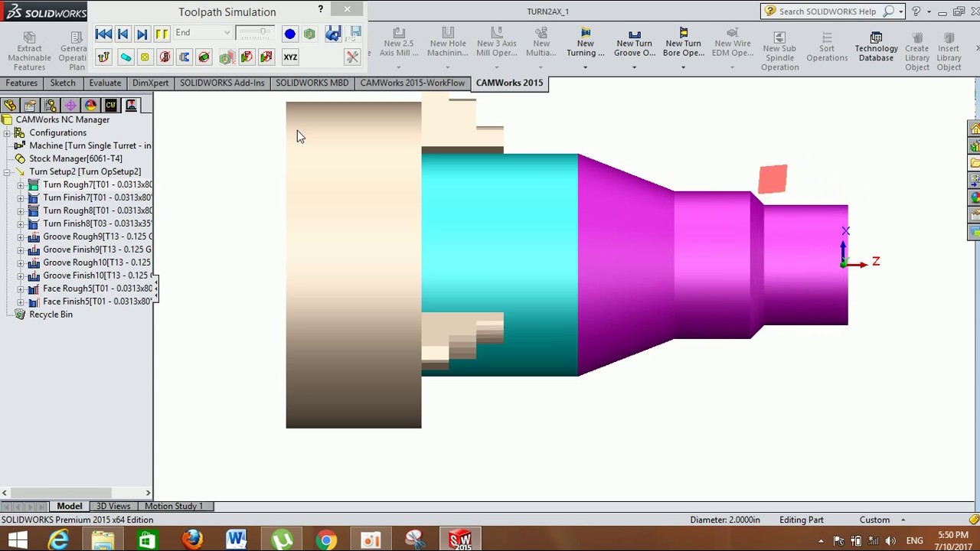This screenshot has width=980, height=551.
Task: Pause the toolpath simulation
Action: [162, 34]
